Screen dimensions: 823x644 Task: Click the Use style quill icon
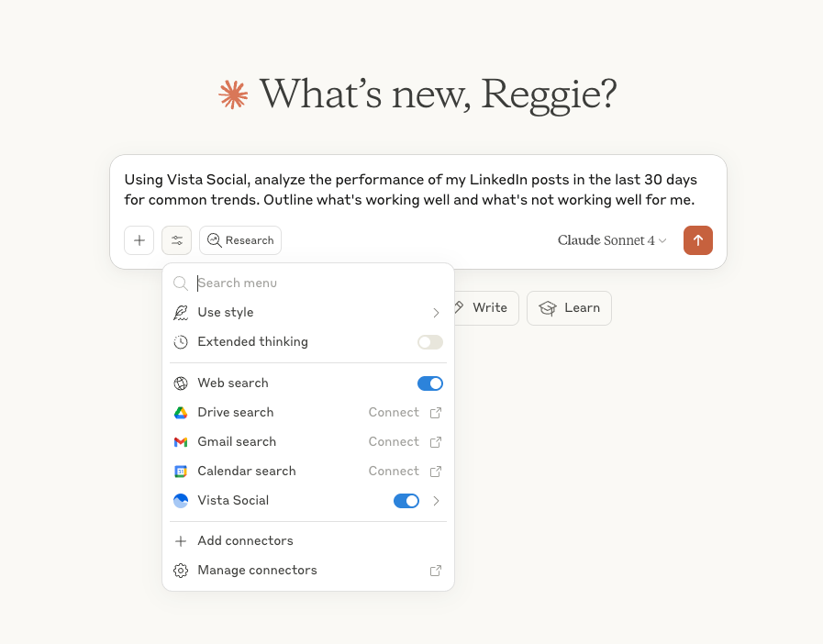[x=181, y=312]
